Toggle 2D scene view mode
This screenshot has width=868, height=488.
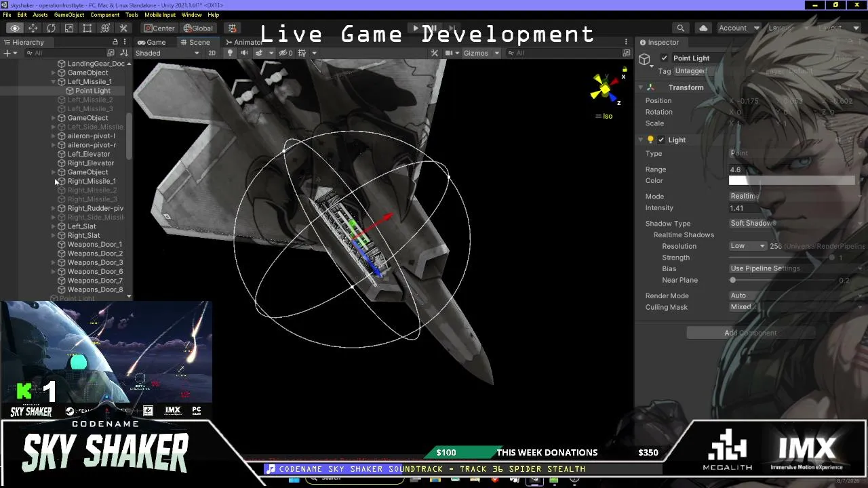(x=212, y=53)
